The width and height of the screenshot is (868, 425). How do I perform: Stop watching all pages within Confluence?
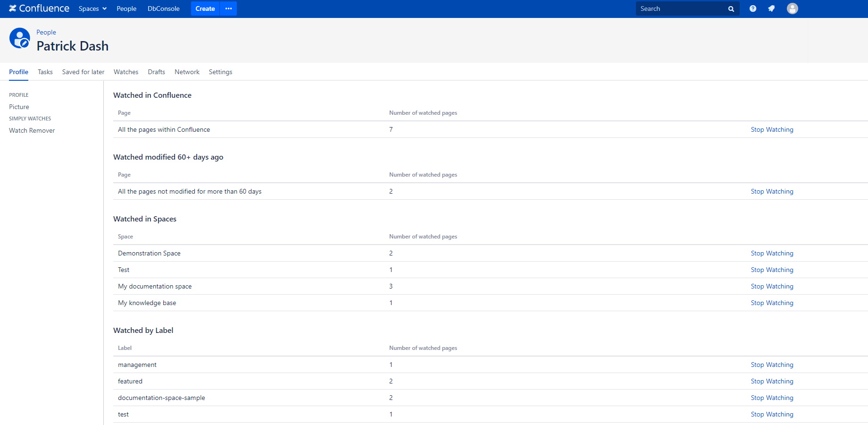coord(772,129)
